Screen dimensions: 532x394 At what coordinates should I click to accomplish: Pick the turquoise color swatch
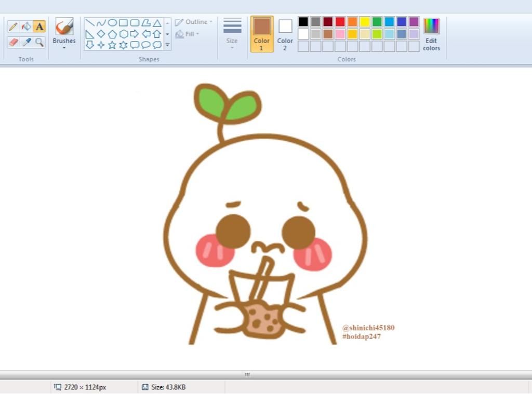(389, 22)
